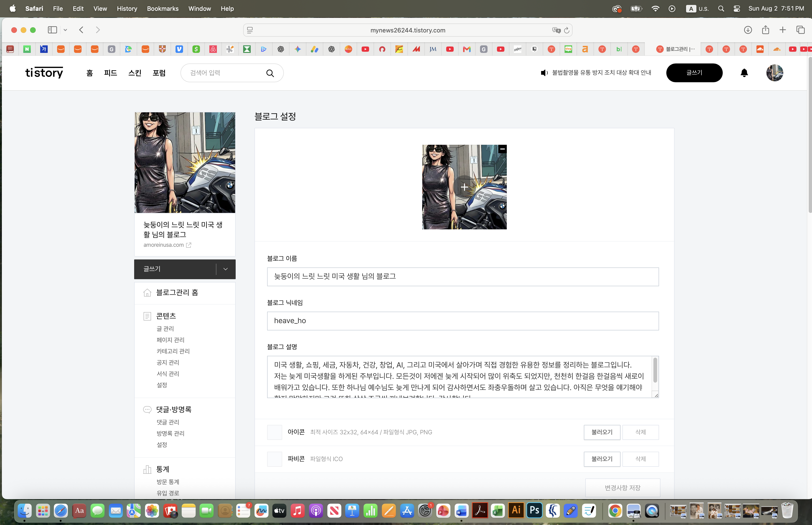Add a blog image with the plus icon

click(464, 187)
